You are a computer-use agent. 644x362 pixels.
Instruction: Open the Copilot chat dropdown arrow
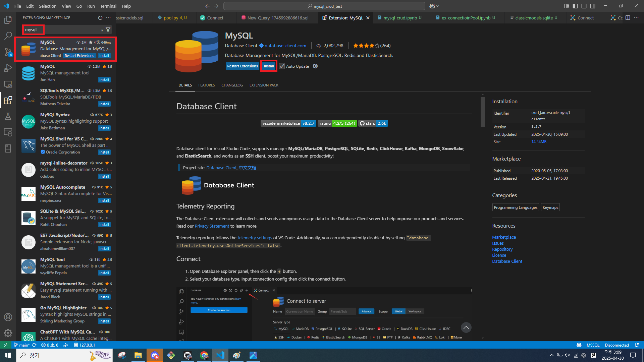437,6
